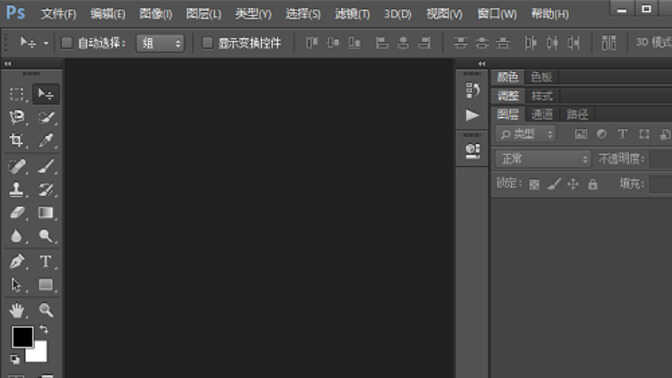Click distribute top edges icon
672x378 pixels.
point(460,43)
